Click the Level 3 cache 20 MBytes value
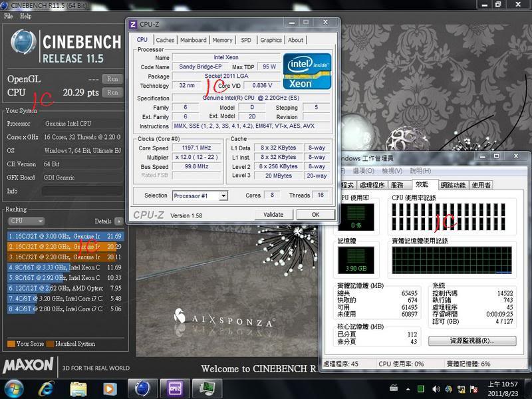 click(x=278, y=176)
